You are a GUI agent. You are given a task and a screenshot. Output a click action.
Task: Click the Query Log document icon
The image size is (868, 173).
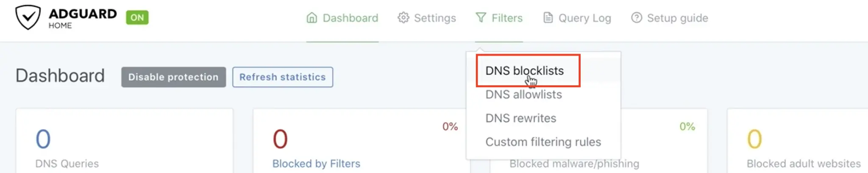point(548,18)
